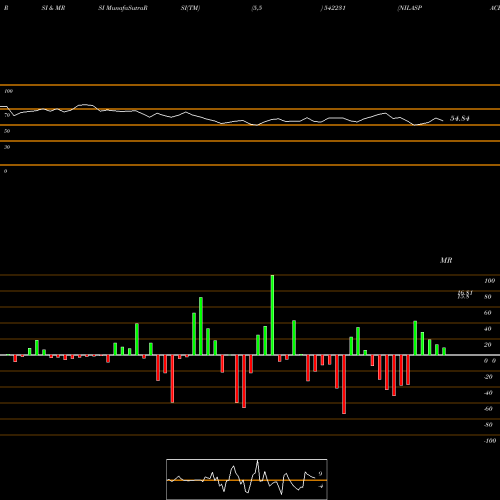The width and height of the screenshot is (500, 500).
Task: Click the longest red MR bar
Action: (x=344, y=384)
